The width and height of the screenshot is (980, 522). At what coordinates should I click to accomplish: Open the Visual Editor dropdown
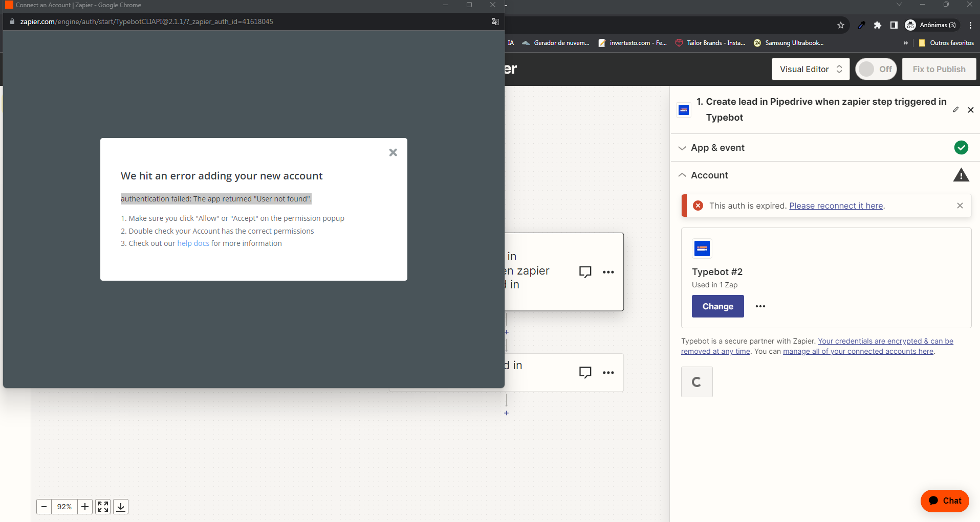[811, 69]
